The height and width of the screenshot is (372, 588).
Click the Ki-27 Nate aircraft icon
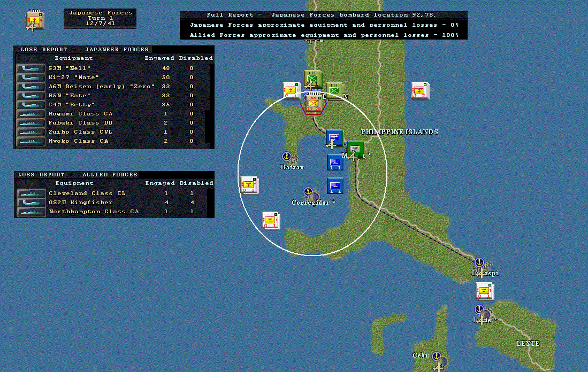[30, 77]
